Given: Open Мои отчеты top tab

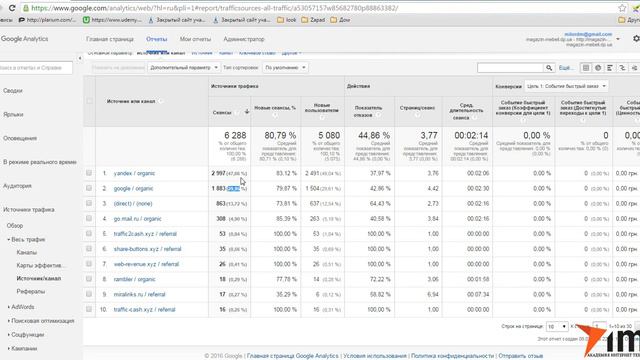Looking at the screenshot, I should coord(195,39).
